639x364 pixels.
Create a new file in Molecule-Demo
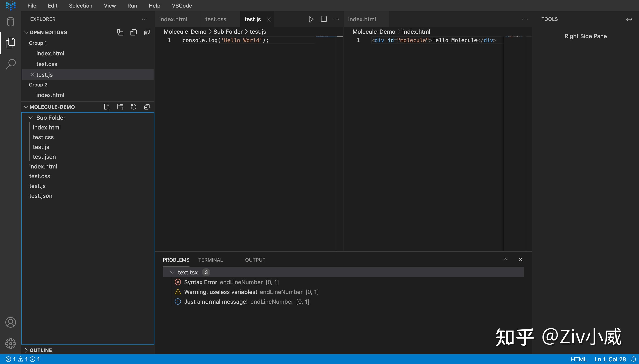point(107,106)
